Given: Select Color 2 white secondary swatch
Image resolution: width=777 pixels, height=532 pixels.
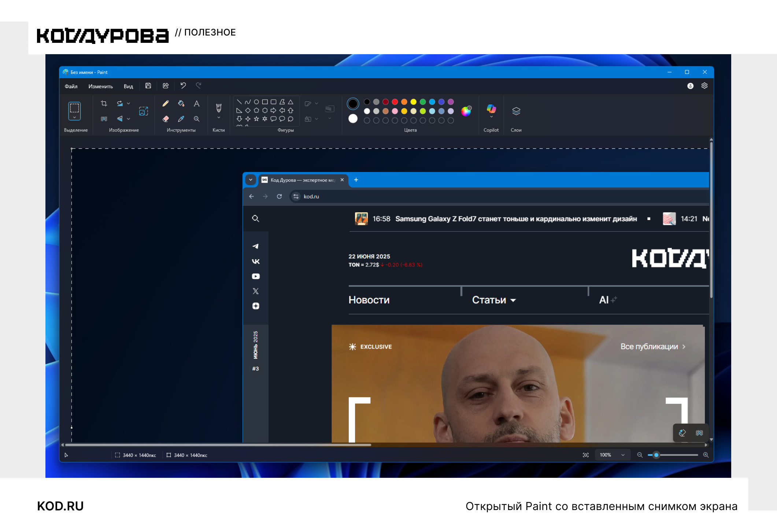Looking at the screenshot, I should [353, 119].
